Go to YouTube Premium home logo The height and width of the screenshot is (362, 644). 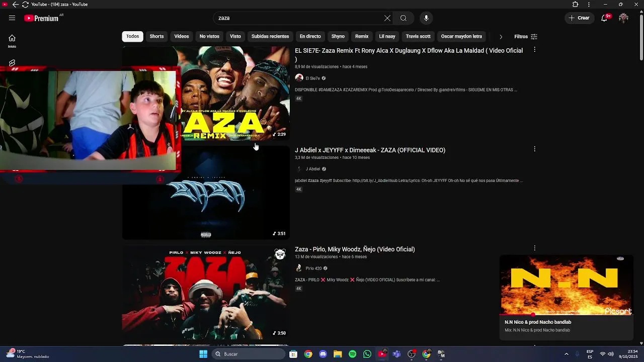[x=41, y=18]
